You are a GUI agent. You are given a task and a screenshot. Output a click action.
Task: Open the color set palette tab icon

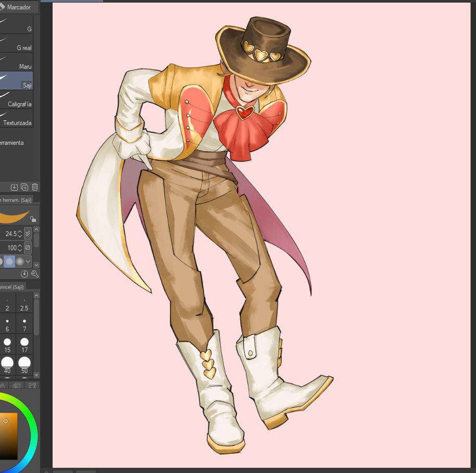[17, 385]
